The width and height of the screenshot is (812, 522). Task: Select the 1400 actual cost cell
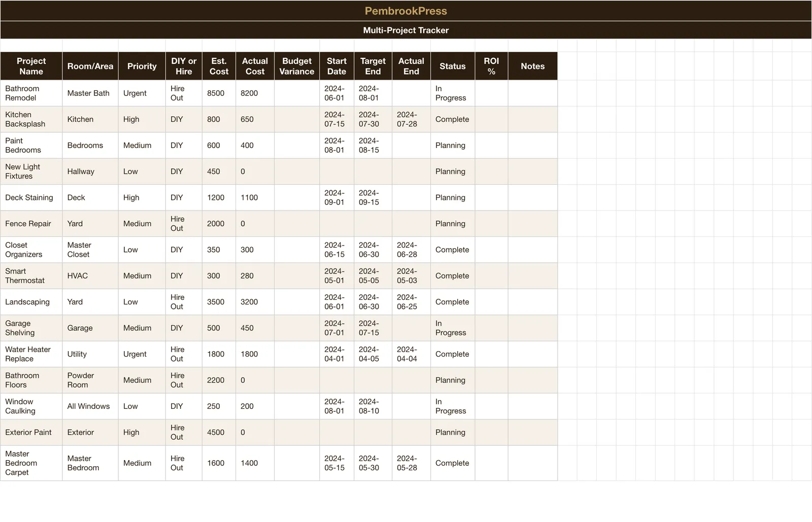pyautogui.click(x=255, y=463)
